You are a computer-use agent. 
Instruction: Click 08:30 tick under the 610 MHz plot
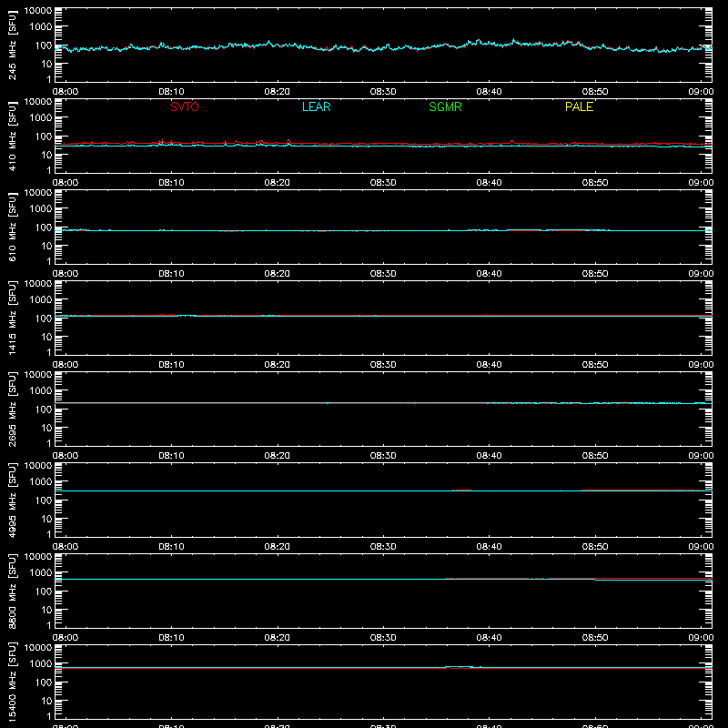383,274
